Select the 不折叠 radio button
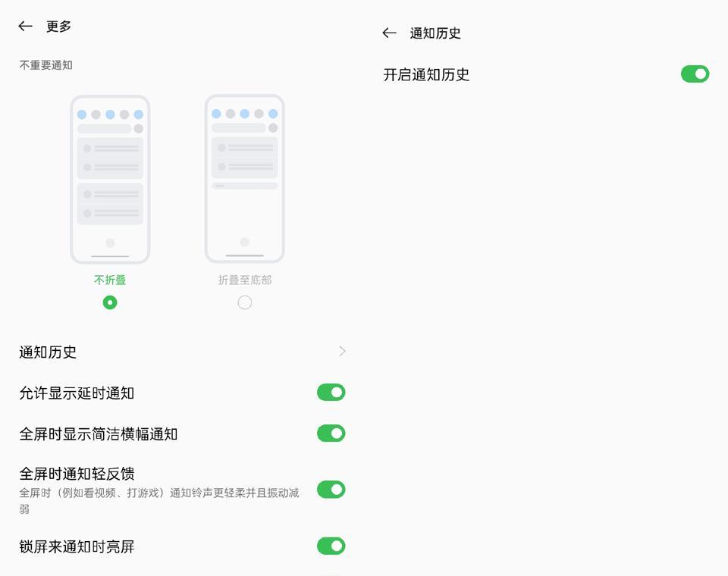This screenshot has width=728, height=576. pos(110,302)
